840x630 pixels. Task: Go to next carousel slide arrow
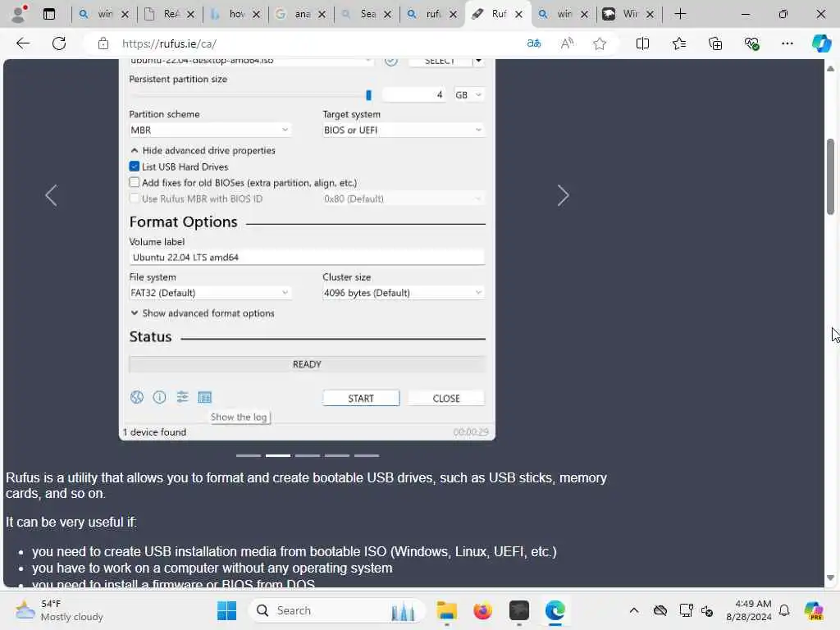point(563,195)
